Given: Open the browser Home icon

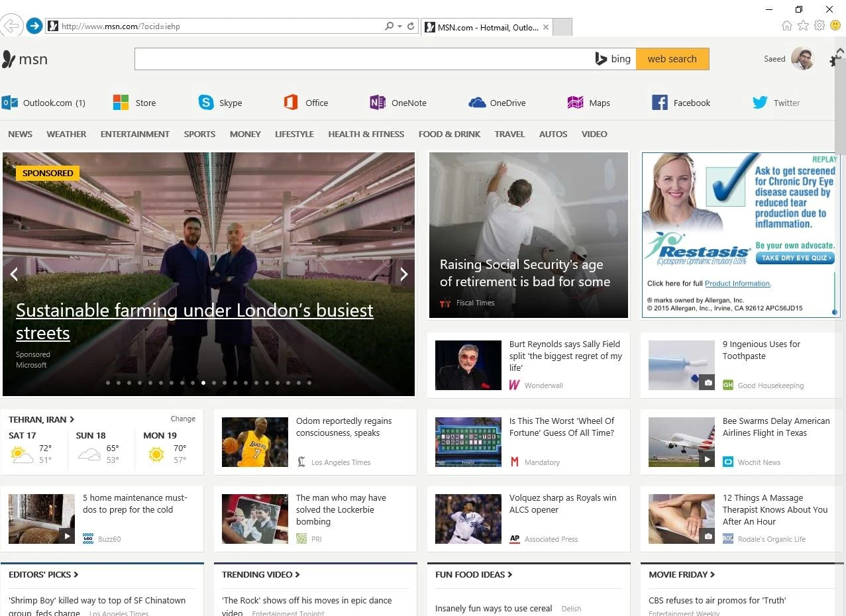Looking at the screenshot, I should [x=786, y=26].
